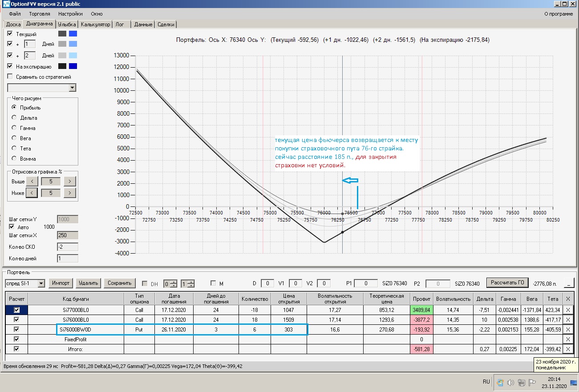Screen dimensions: 579x392
Task: Click the Шаг сетки X input field
Action: [68, 235]
